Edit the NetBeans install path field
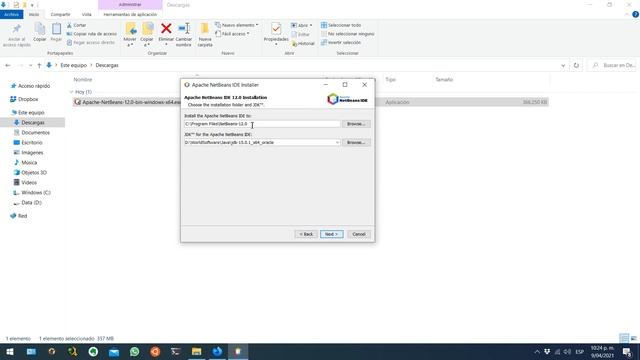640x360 pixels. pyautogui.click(x=262, y=124)
